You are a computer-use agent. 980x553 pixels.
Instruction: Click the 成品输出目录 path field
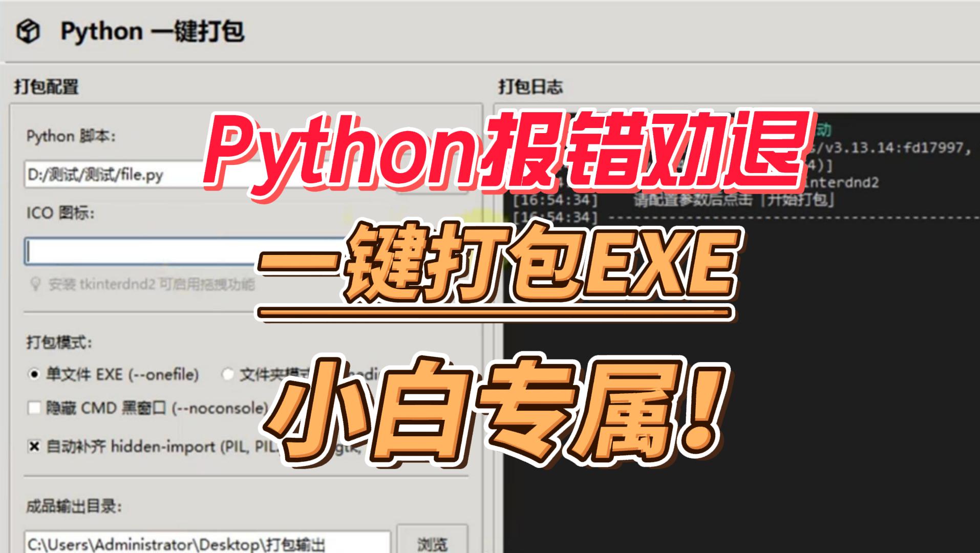[x=207, y=543]
